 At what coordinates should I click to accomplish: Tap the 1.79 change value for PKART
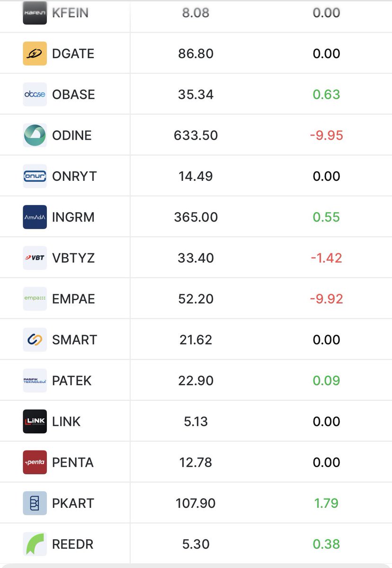tap(327, 503)
